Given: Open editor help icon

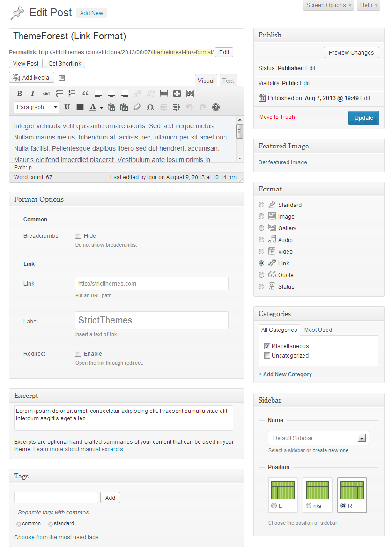Looking at the screenshot, I should (x=216, y=107).
